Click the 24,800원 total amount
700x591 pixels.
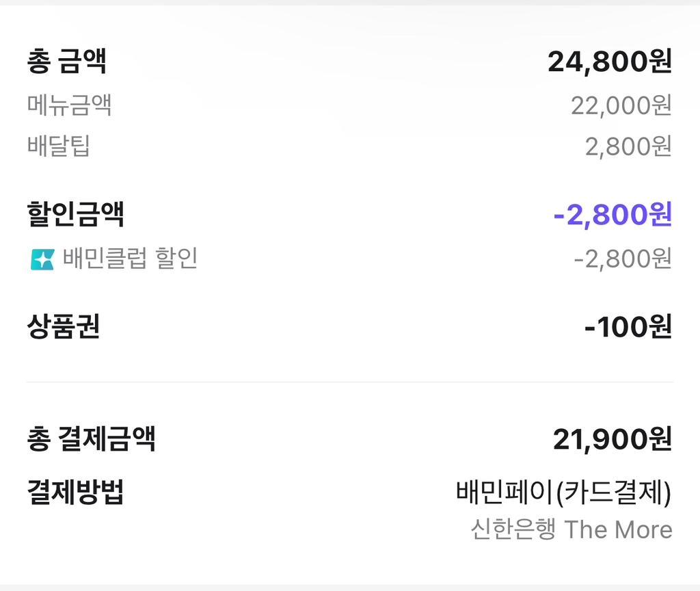coord(610,62)
